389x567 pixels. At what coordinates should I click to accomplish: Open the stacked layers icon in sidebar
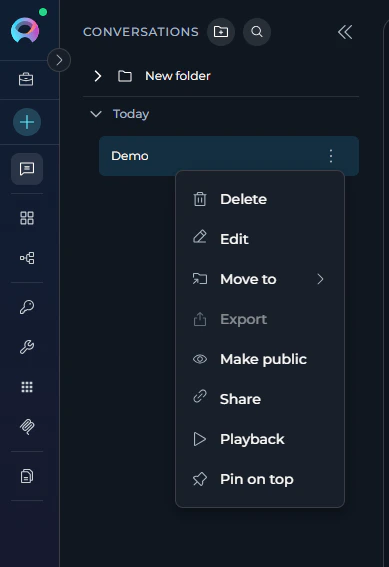pyautogui.click(x=27, y=427)
